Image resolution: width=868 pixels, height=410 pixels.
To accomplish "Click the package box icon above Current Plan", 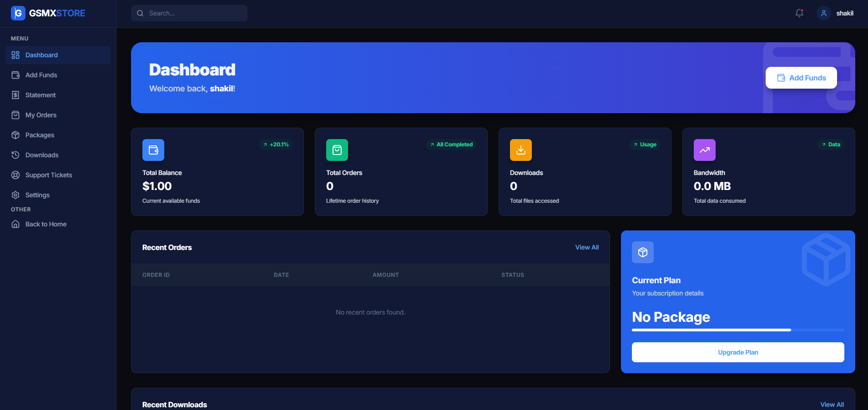I will pyautogui.click(x=642, y=252).
